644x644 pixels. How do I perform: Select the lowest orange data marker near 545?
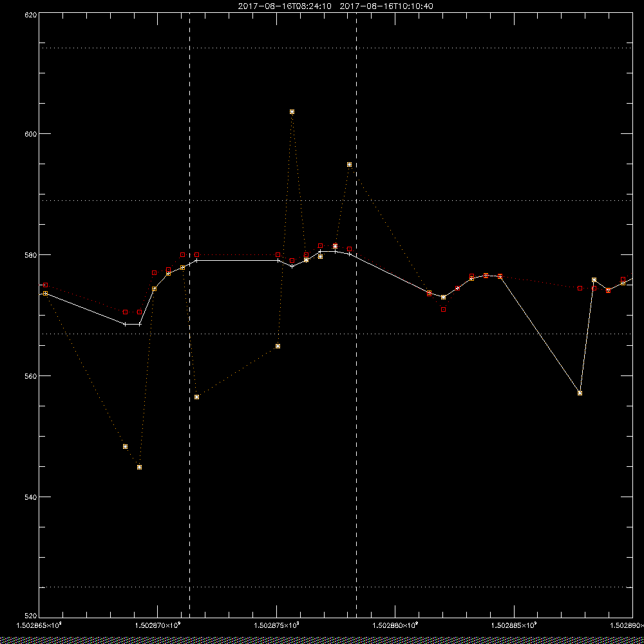(x=140, y=467)
